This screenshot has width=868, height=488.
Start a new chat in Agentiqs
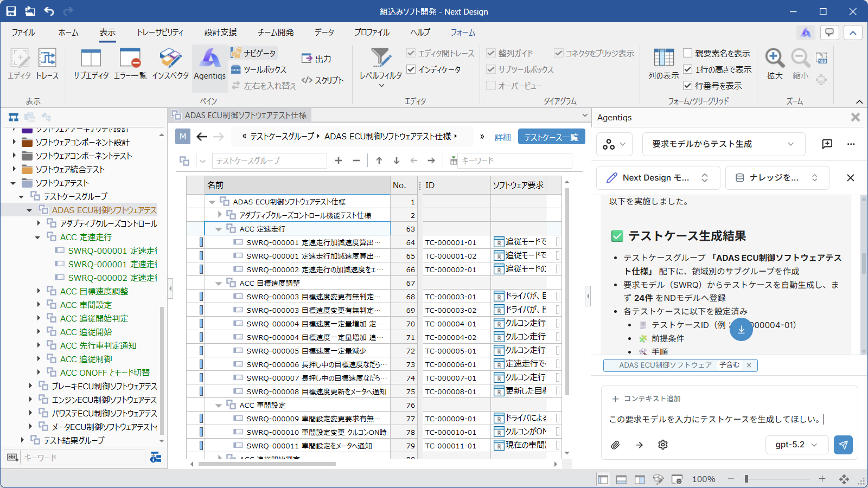click(827, 144)
